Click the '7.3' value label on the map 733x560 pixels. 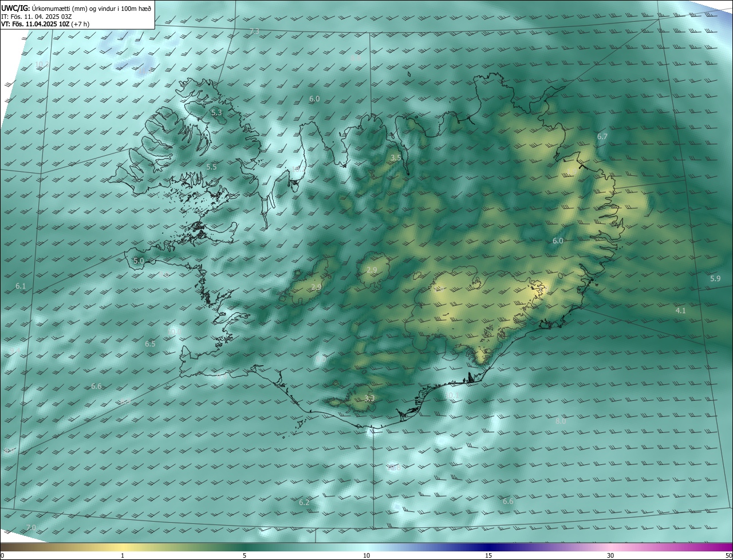255,31
